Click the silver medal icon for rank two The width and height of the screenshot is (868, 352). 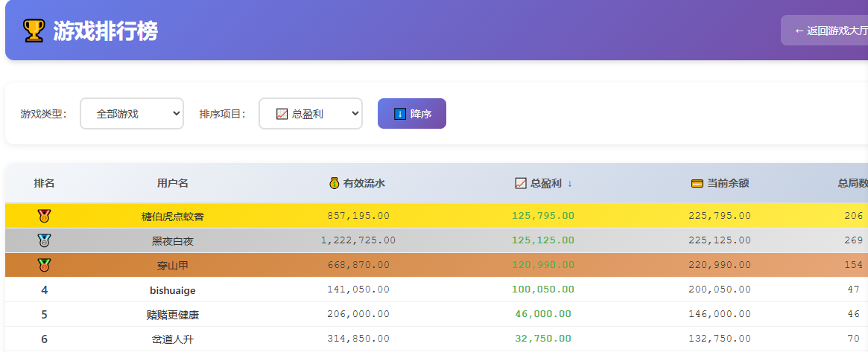coord(45,240)
